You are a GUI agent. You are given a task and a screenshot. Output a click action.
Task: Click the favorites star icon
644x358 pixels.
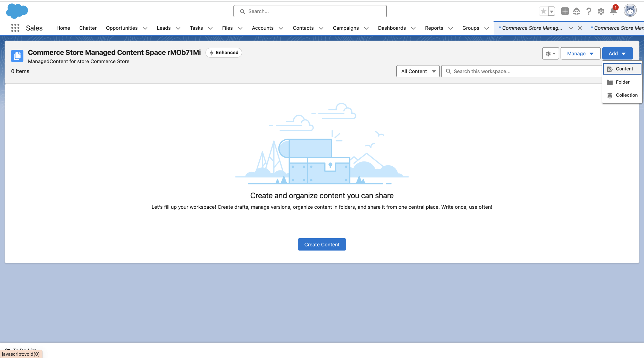click(543, 11)
